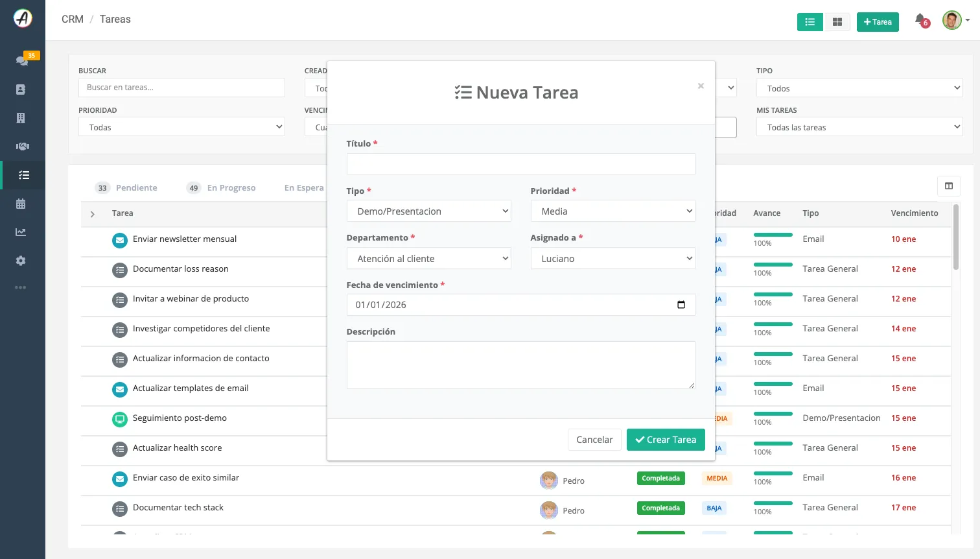The image size is (980, 559).
Task: Focus the Título input field
Action: (x=520, y=164)
